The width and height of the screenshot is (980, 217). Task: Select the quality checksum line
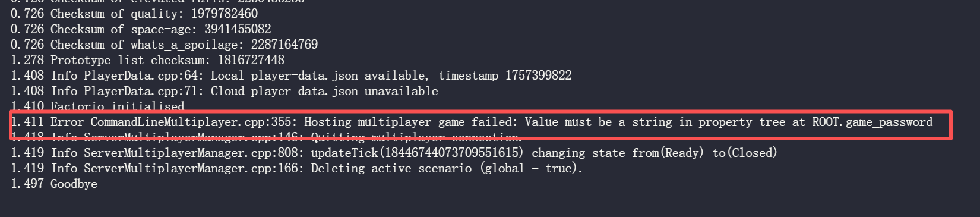pos(134,14)
